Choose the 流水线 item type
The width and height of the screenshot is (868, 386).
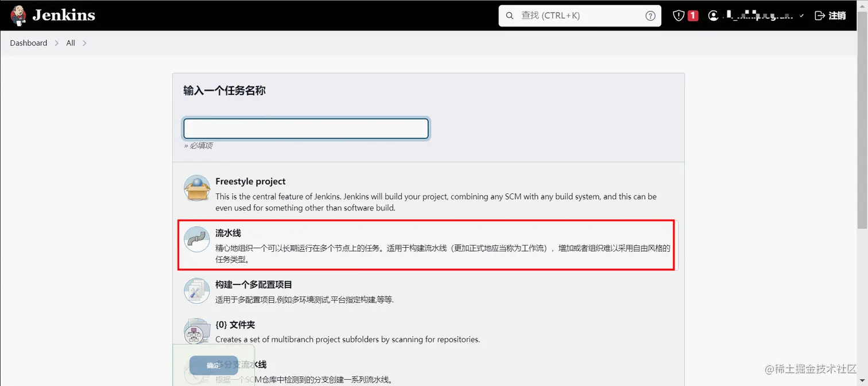pyautogui.click(x=428, y=245)
